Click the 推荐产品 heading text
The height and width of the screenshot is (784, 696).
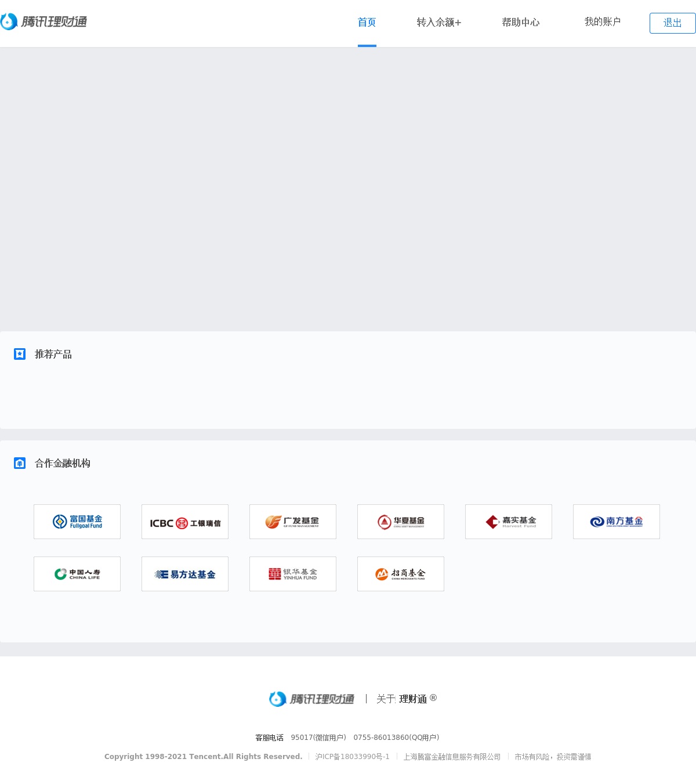(x=53, y=354)
